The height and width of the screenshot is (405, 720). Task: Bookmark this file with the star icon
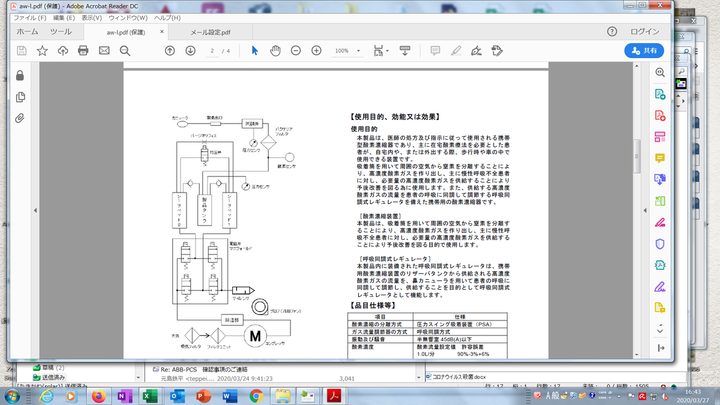42,50
